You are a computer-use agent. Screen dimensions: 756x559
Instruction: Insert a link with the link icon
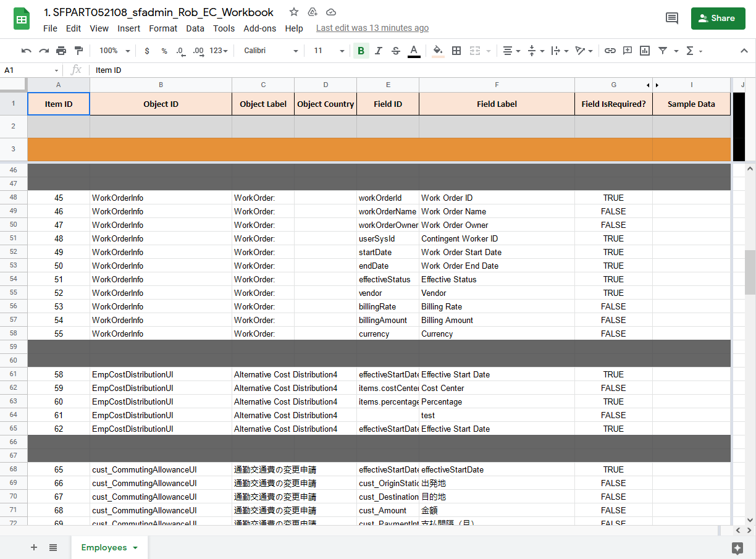click(x=610, y=51)
